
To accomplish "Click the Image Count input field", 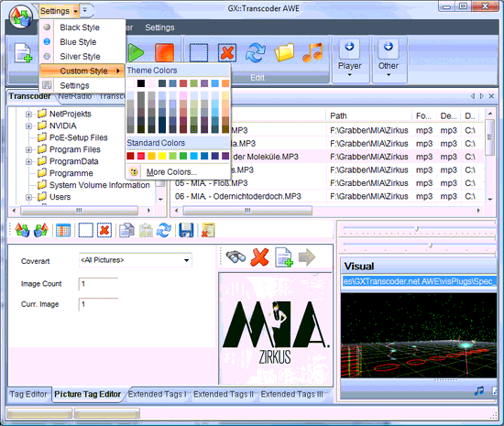I will click(x=98, y=284).
